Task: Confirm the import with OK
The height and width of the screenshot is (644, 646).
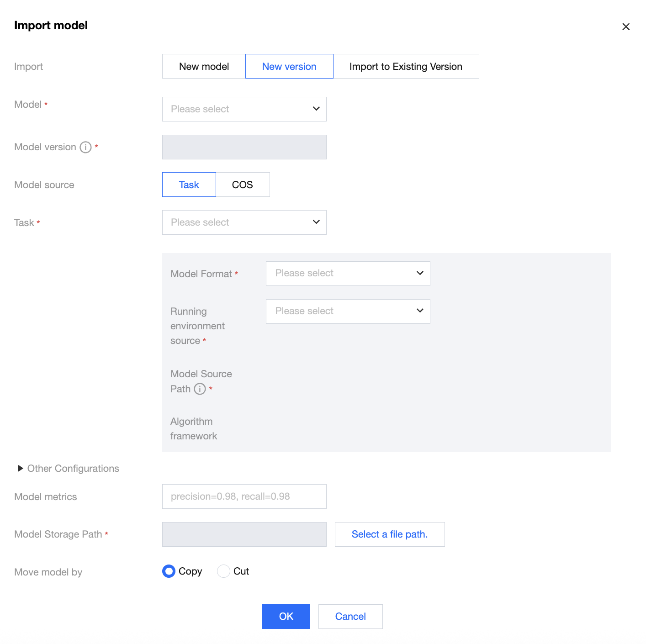Action: (x=286, y=616)
